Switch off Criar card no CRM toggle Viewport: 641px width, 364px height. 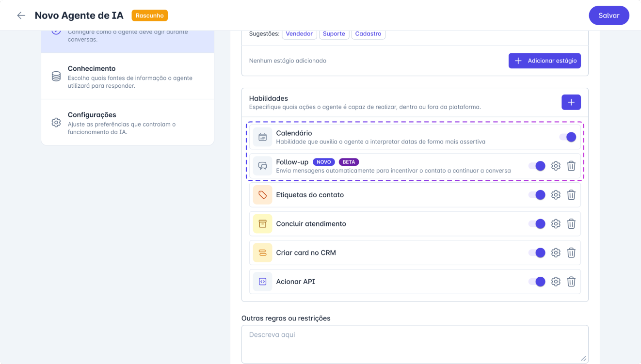[x=537, y=253]
